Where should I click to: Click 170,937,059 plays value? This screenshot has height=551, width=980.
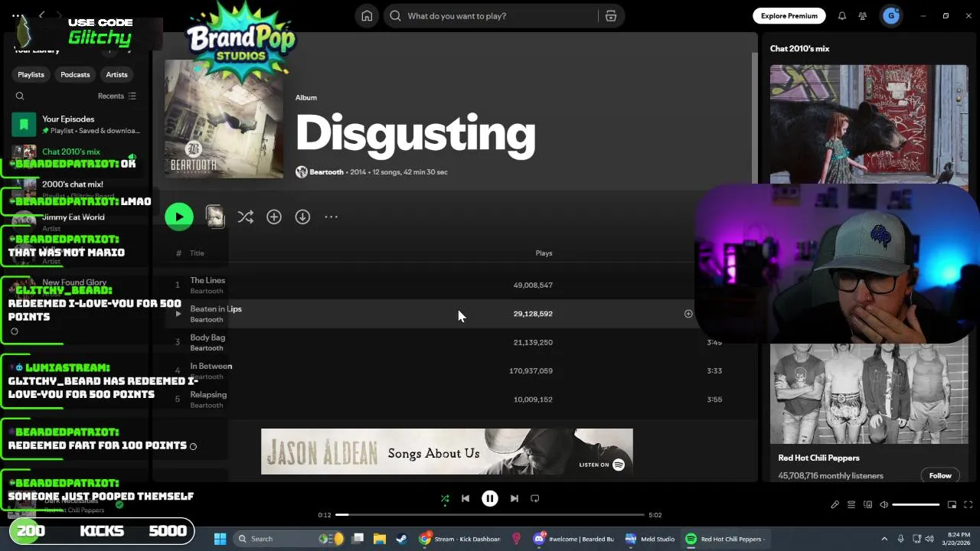click(531, 371)
